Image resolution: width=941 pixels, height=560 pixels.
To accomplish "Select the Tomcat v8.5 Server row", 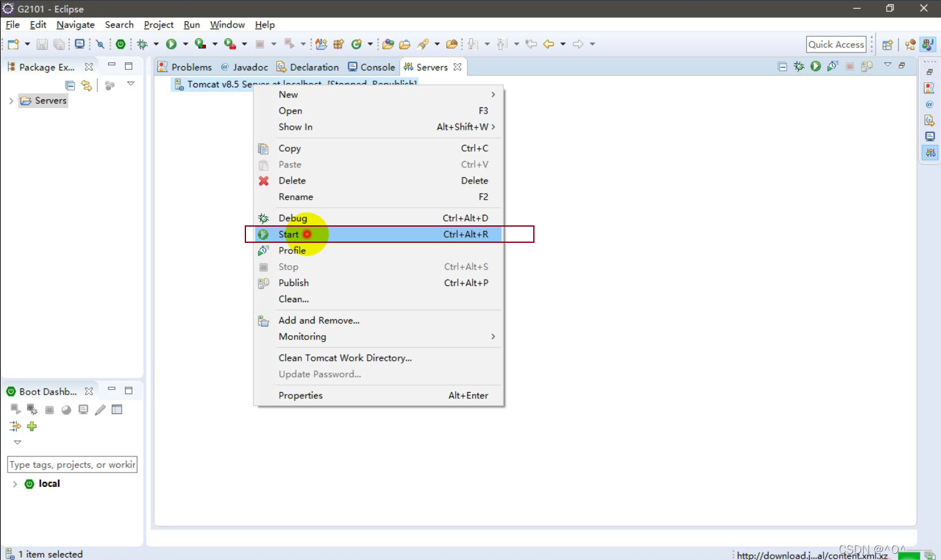I will click(295, 84).
